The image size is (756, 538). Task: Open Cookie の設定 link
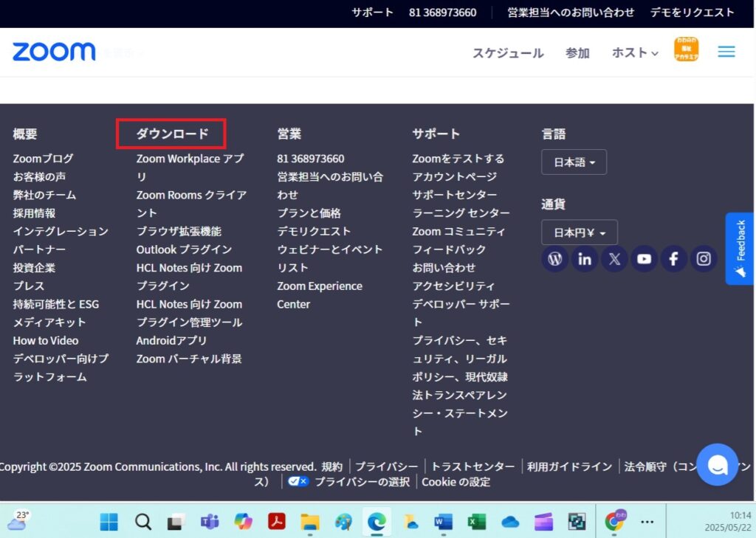[456, 482]
